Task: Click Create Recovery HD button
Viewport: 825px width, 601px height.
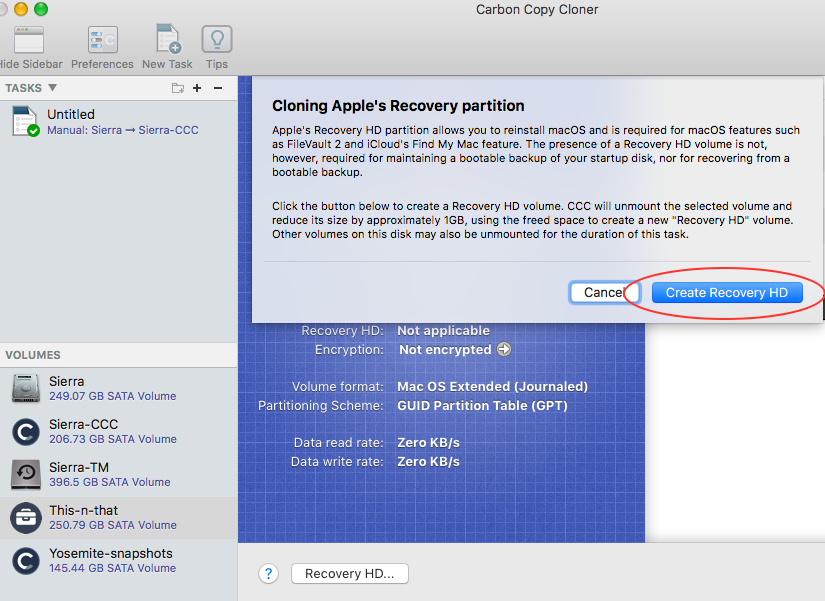Action: click(x=727, y=293)
